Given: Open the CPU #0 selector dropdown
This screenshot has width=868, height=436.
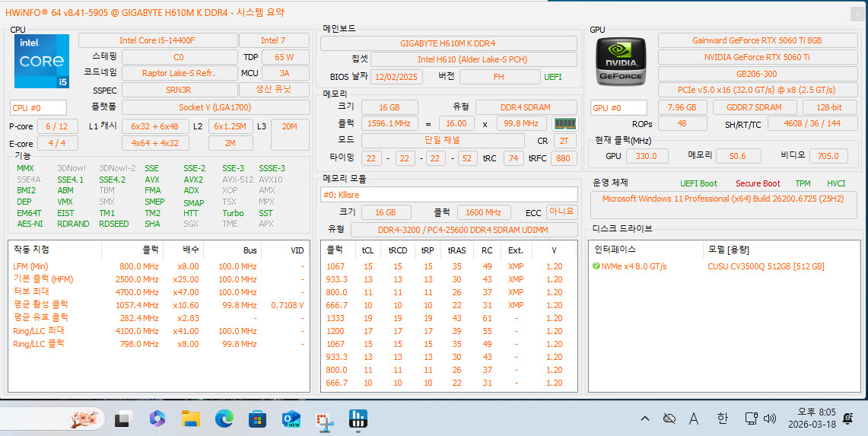Looking at the screenshot, I should (38, 108).
